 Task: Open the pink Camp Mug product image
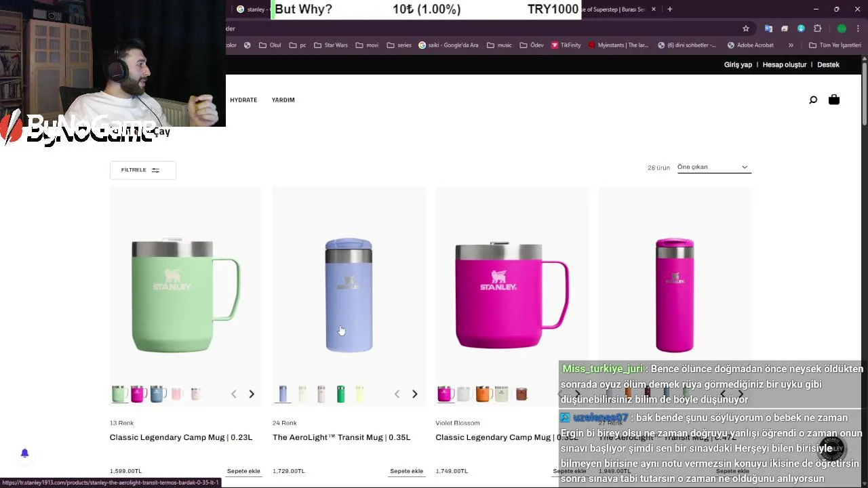512,296
